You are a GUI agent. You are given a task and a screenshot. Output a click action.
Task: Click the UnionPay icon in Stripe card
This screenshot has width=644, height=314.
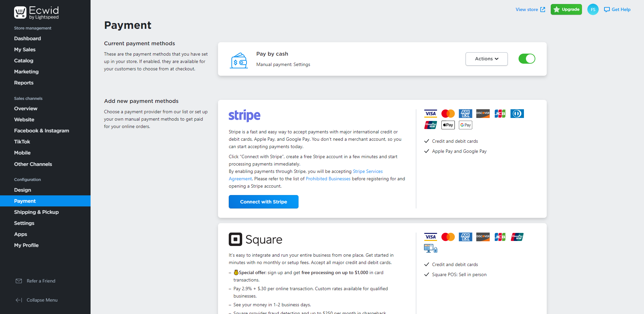[431, 125]
